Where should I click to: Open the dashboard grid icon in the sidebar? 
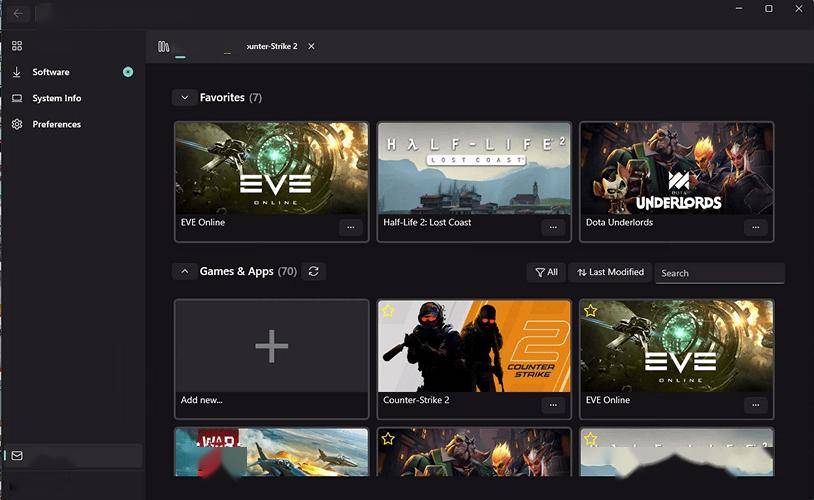coord(17,46)
